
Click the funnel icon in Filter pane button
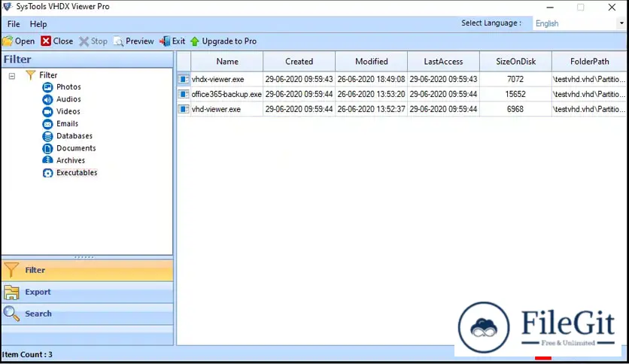11,270
